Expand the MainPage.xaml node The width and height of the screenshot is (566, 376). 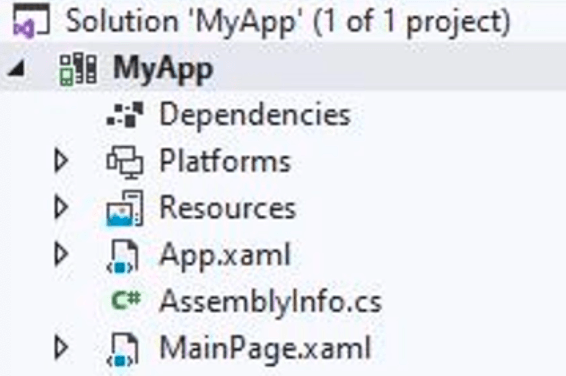pos(61,348)
